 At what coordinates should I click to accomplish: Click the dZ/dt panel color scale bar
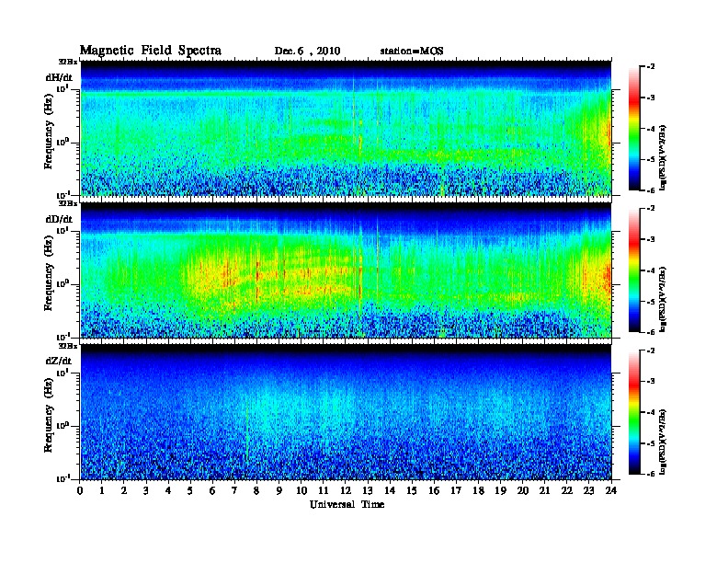pyautogui.click(x=633, y=412)
